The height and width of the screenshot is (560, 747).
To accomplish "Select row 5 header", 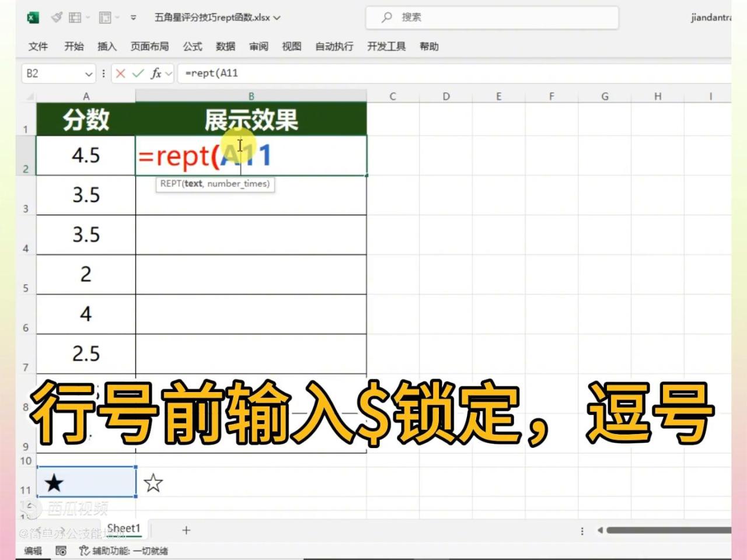I will (x=26, y=275).
